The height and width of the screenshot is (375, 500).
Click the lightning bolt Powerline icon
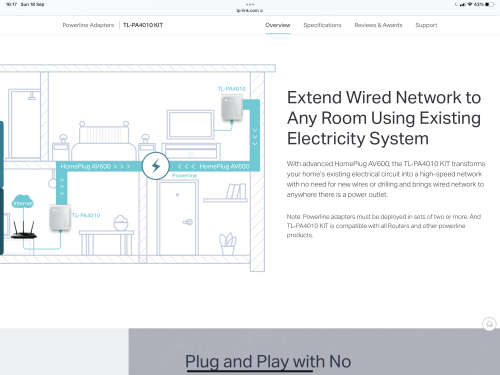coord(156,166)
